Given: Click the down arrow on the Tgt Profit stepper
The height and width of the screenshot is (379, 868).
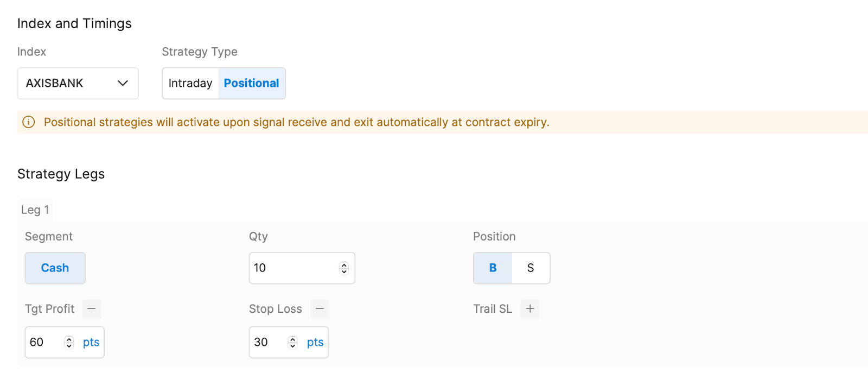Looking at the screenshot, I should coord(68,345).
